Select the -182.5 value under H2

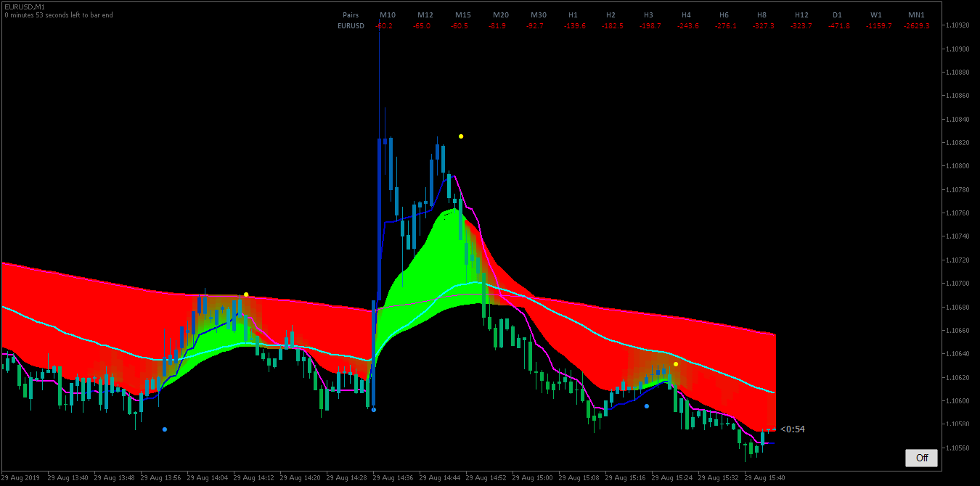tap(613, 26)
